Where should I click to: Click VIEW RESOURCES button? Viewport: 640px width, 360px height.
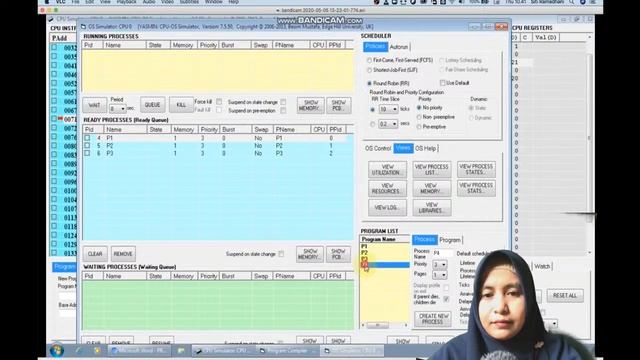(387, 188)
